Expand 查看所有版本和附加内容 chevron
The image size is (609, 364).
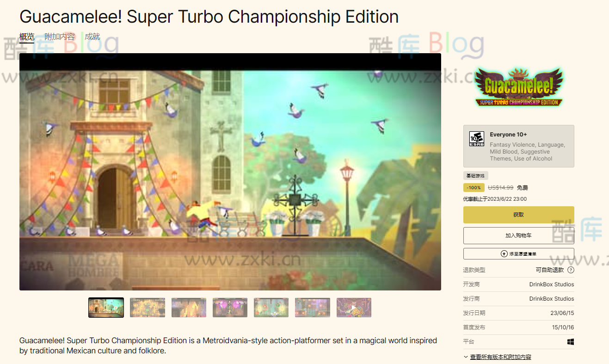(466, 357)
